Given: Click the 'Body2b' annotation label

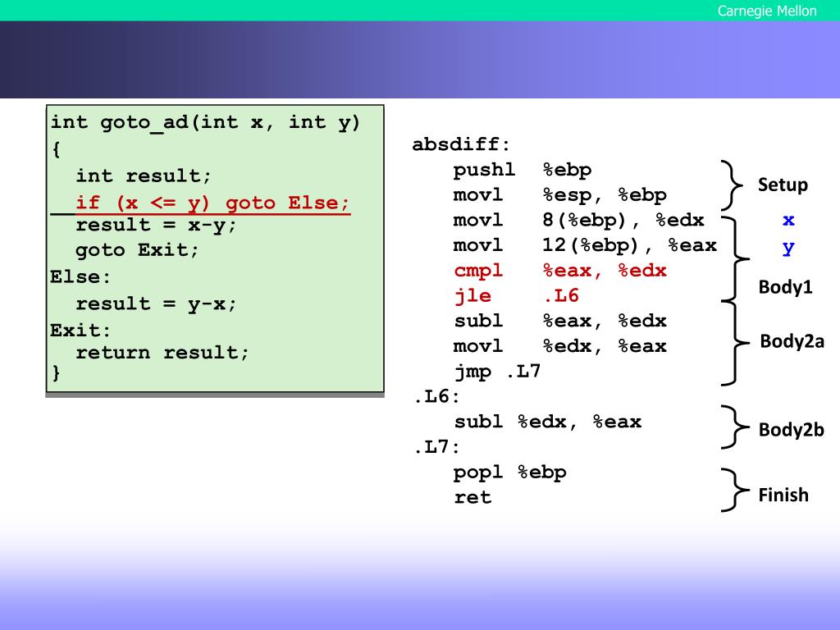Looking at the screenshot, I should tap(792, 430).
